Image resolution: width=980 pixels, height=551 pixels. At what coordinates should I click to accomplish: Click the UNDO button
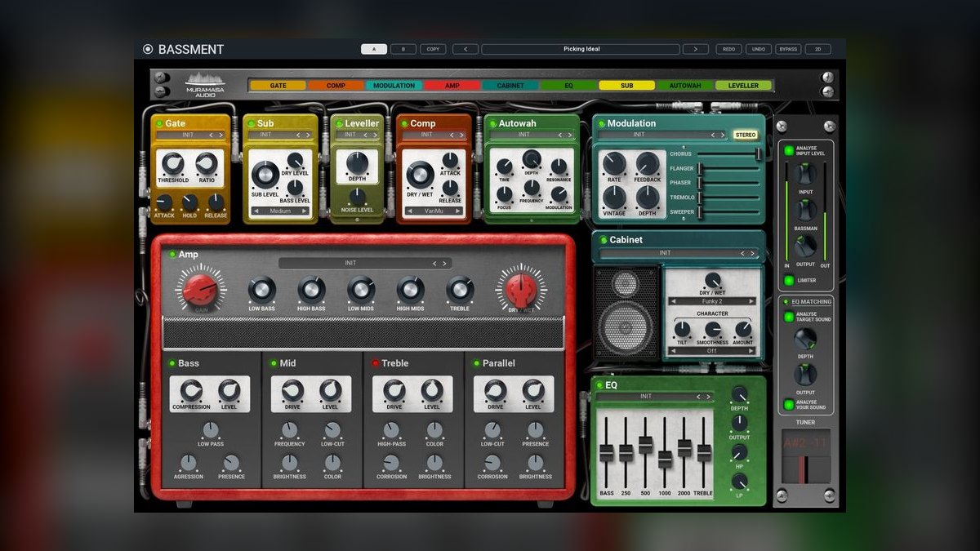pos(759,49)
